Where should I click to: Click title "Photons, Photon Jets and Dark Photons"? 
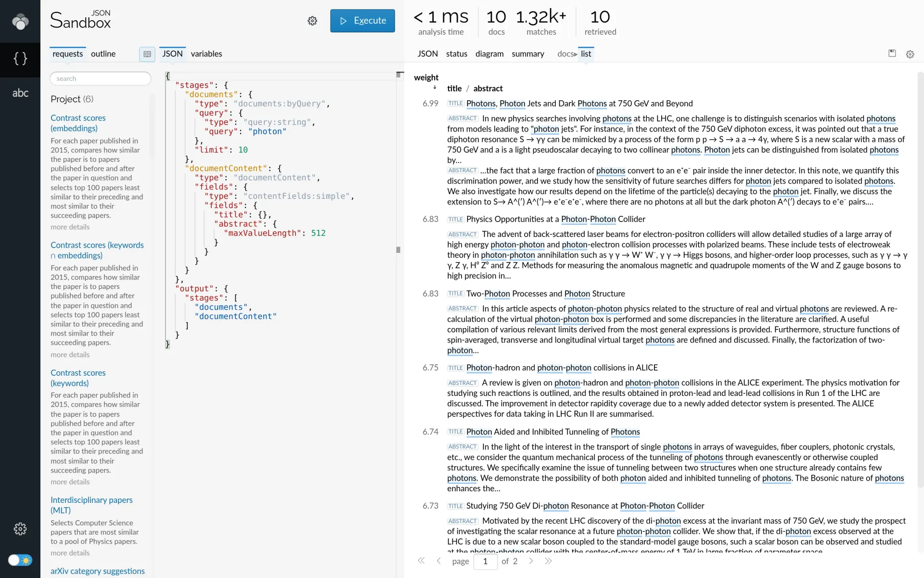(579, 104)
